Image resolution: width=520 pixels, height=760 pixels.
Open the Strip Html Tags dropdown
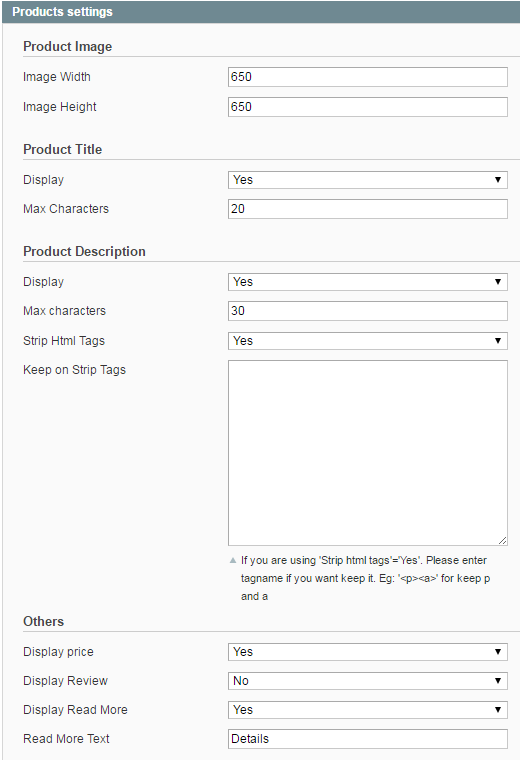coord(368,341)
